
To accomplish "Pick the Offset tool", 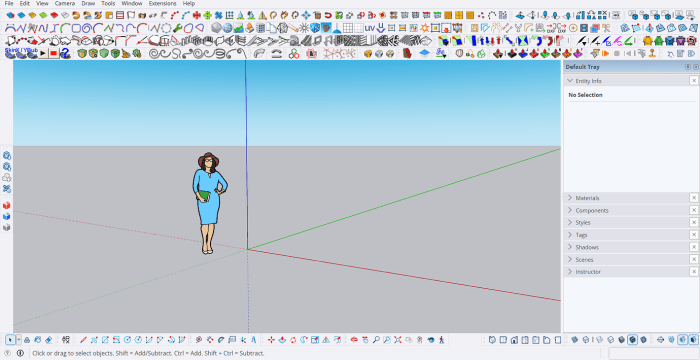I will [x=337, y=340].
